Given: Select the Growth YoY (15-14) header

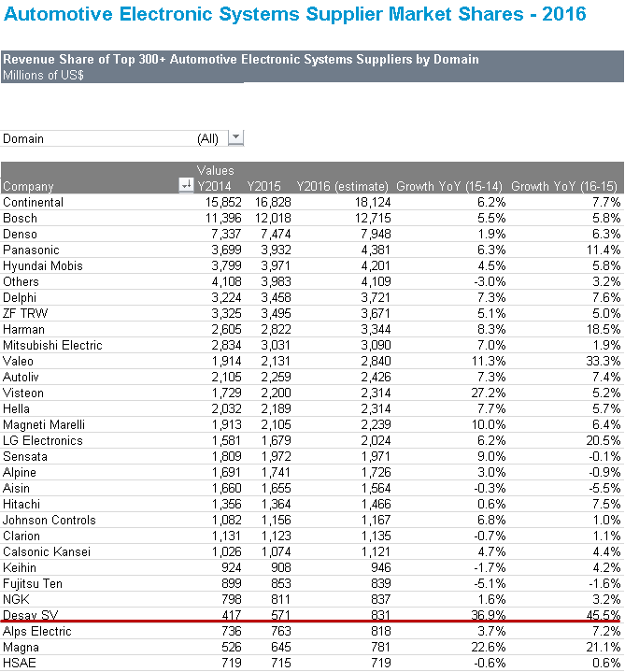Looking at the screenshot, I should (x=449, y=186).
